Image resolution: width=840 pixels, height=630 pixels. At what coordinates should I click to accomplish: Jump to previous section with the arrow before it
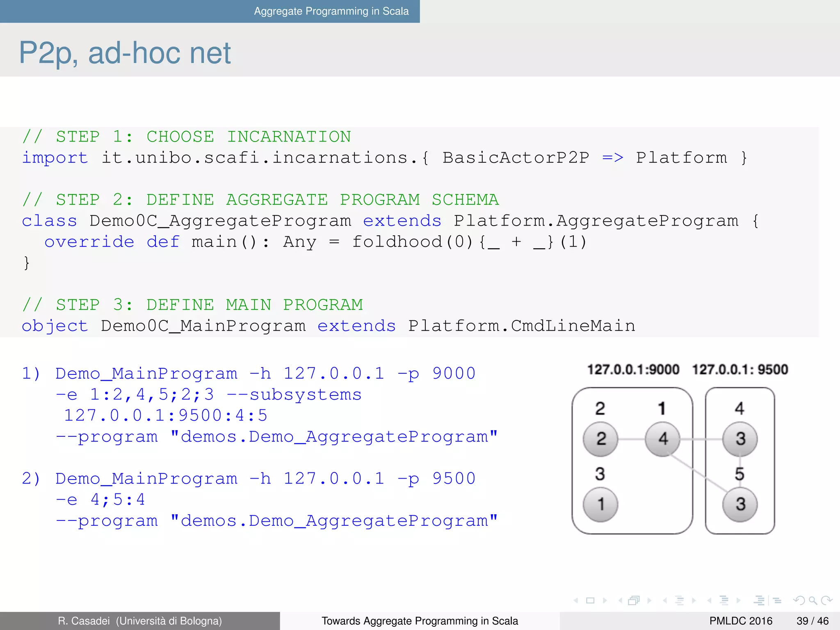[x=709, y=600]
